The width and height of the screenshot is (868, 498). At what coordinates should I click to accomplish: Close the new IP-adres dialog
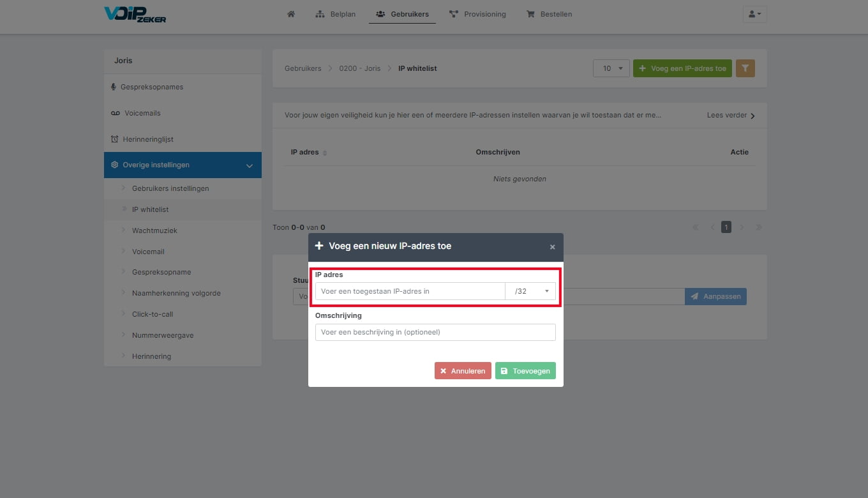(553, 247)
